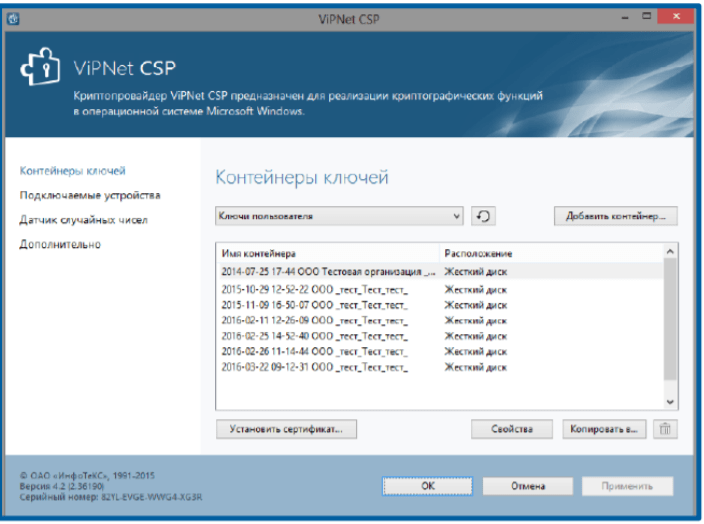The image size is (704, 524).
Task: Select container 2016-02-25 14-52-40 row
Action: (440, 336)
